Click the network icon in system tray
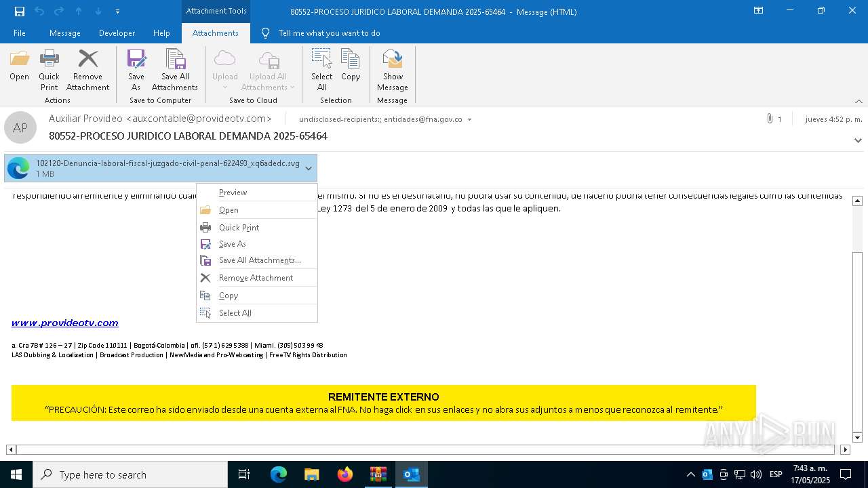 [x=740, y=474]
